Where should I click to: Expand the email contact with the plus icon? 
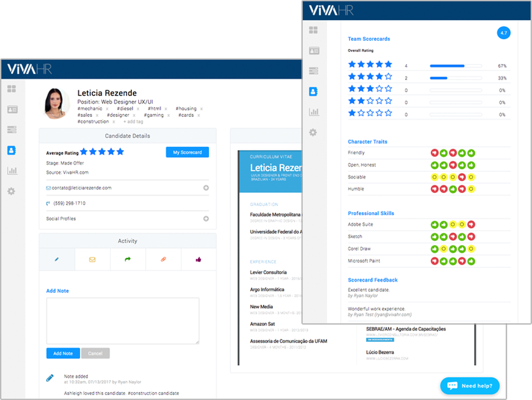[205, 187]
